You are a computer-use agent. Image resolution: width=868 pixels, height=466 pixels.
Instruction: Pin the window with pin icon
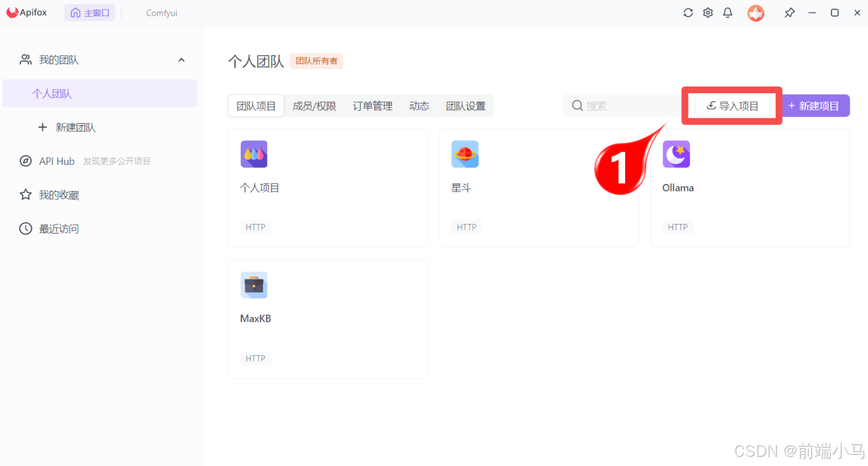(789, 12)
